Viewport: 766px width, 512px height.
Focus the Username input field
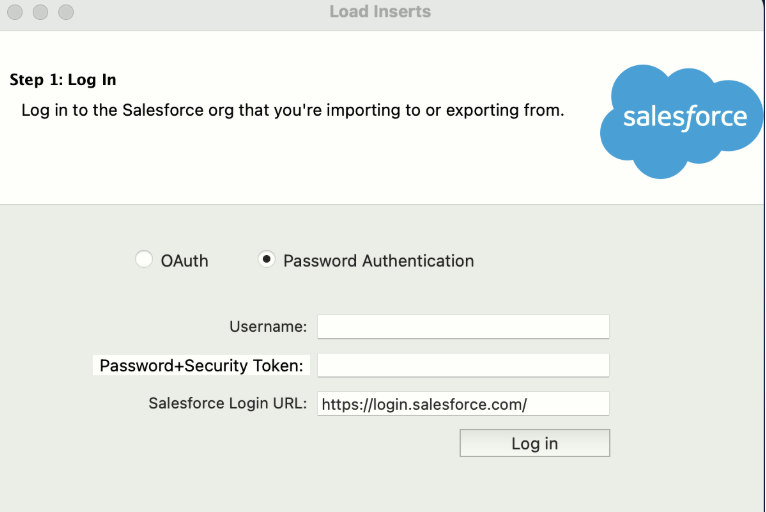coord(463,327)
